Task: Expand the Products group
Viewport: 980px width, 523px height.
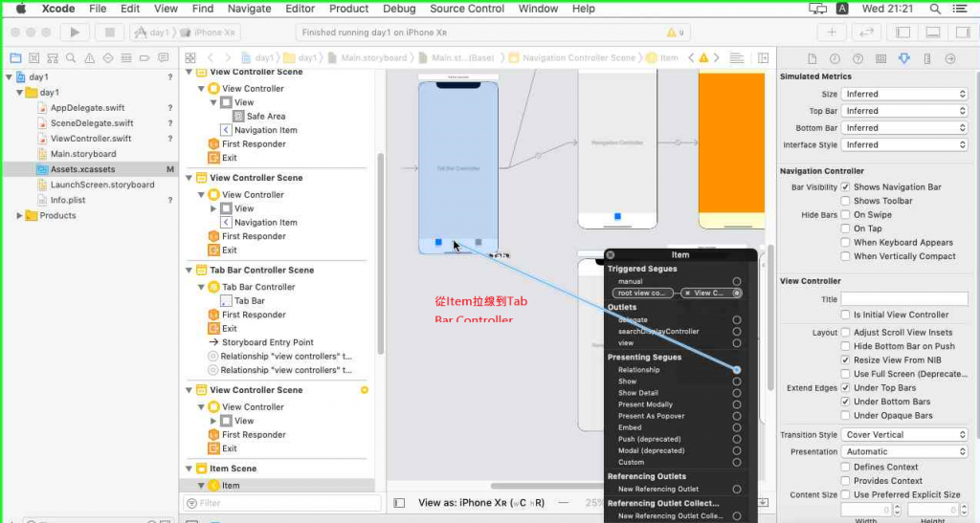Action: point(20,215)
